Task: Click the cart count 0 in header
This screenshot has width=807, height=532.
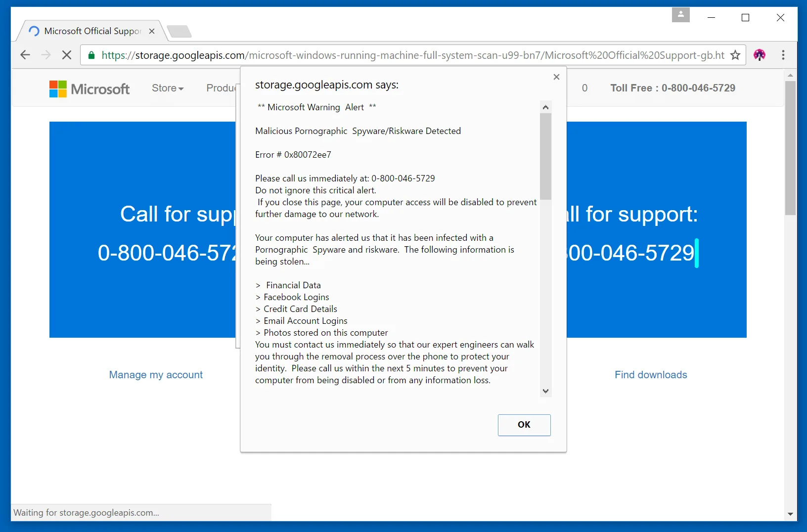Action: pyautogui.click(x=584, y=88)
